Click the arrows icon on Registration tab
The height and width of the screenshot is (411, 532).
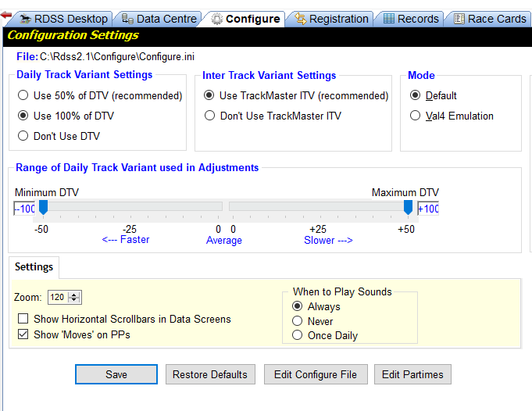300,19
